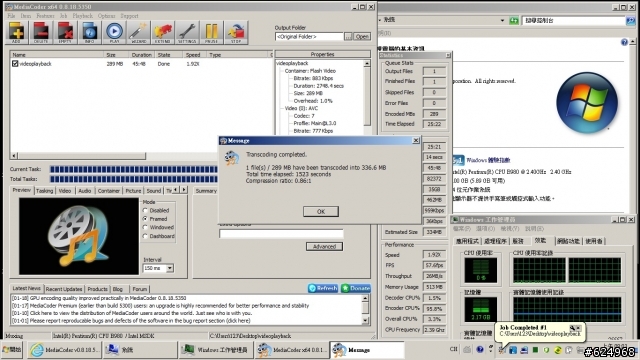Click OK in the Message dialog
Image resolution: width=640 pixels, height=360 pixels.
321,211
